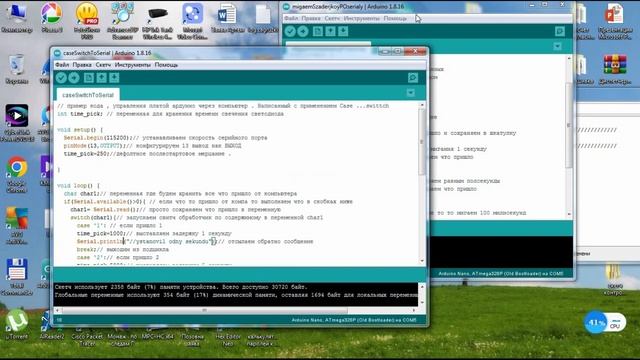Screen dimensions: 640x360
Task: Click the 41% CPU monitor widget
Action: [x=605, y=323]
